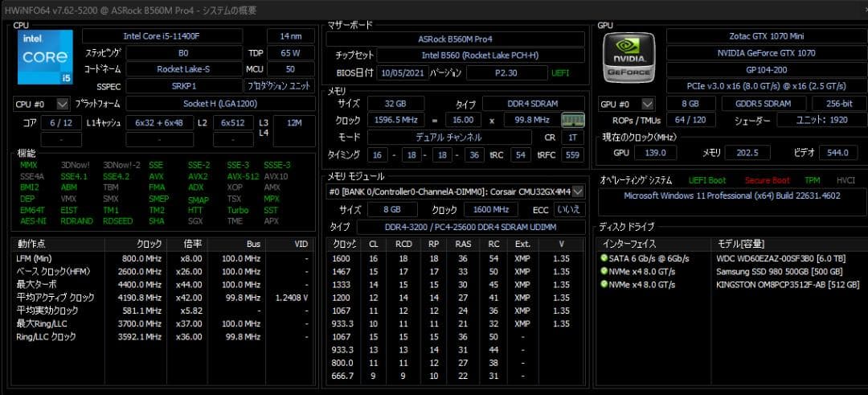868x395 pixels.
Task: Click the SRKP1 SSPEC field
Action: point(184,86)
